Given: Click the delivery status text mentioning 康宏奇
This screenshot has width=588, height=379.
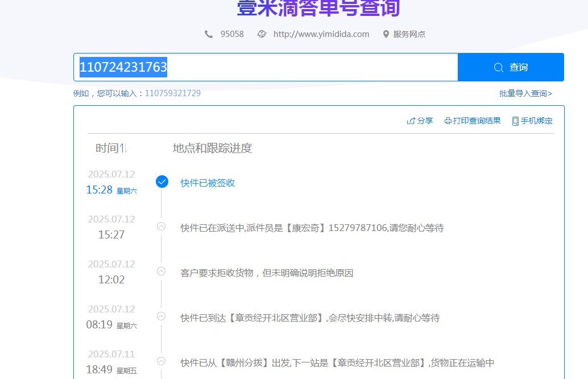Looking at the screenshot, I should point(312,228).
